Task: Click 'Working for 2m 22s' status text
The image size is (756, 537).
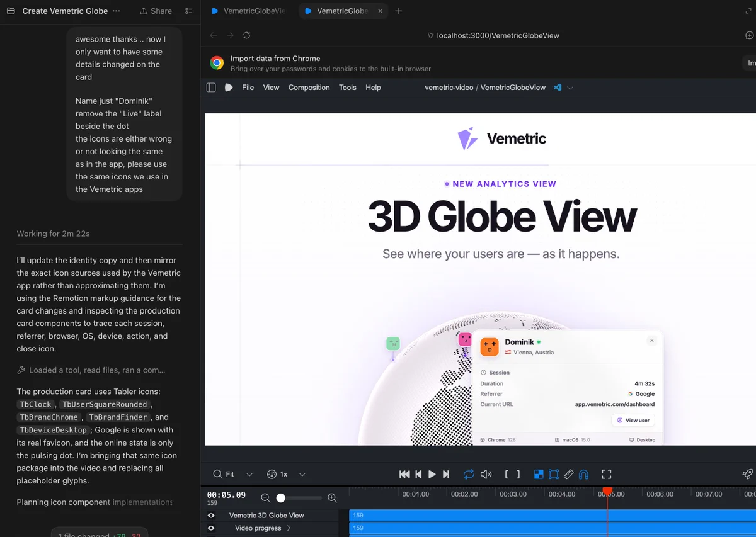Action: [54, 234]
